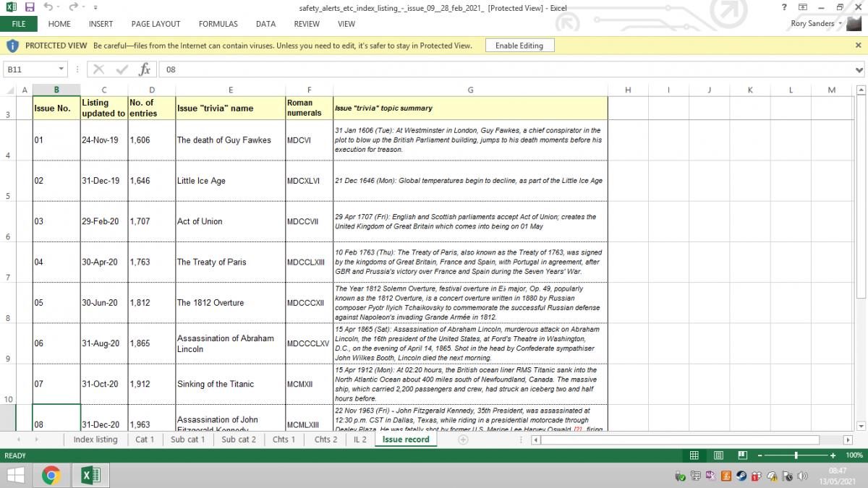This screenshot has width=868, height=488.
Task: Click vertical scrollbar down arrow
Action: click(861, 426)
